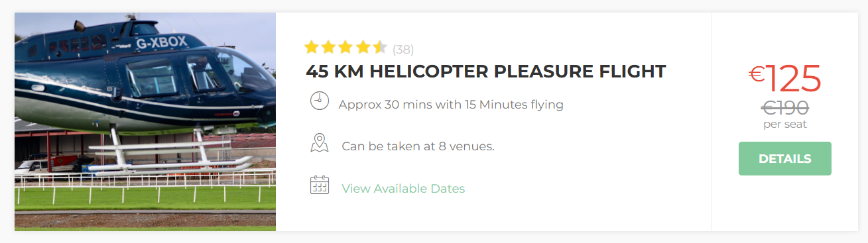Click the per seat label
The width and height of the screenshot is (868, 243).
(x=785, y=124)
